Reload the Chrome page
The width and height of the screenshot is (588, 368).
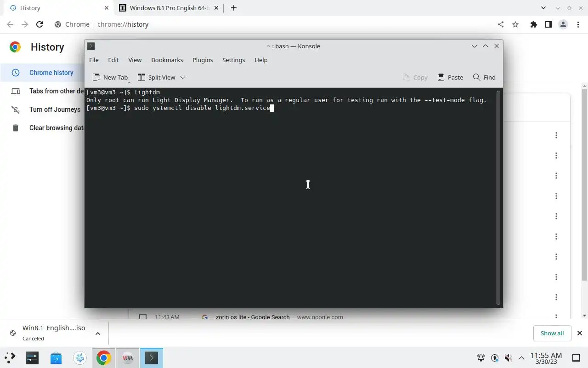click(x=40, y=24)
